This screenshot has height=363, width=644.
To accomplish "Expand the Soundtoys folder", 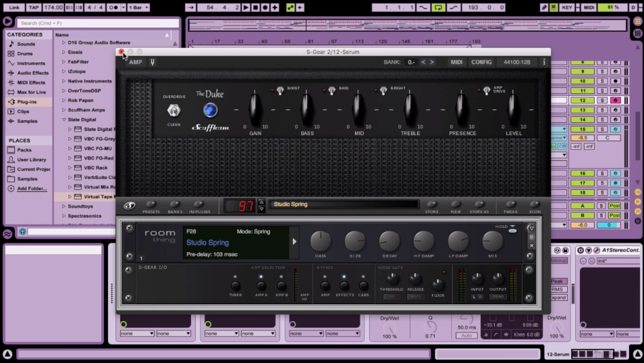I will click(63, 206).
